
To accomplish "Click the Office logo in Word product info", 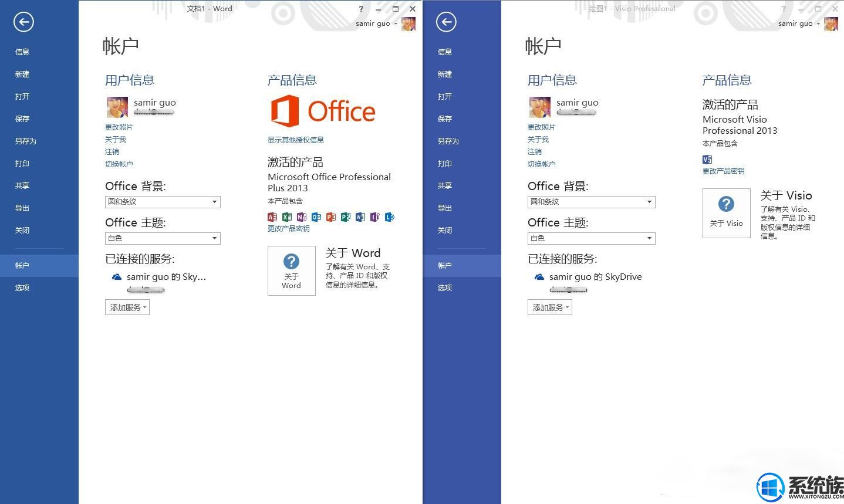I will coord(323,111).
